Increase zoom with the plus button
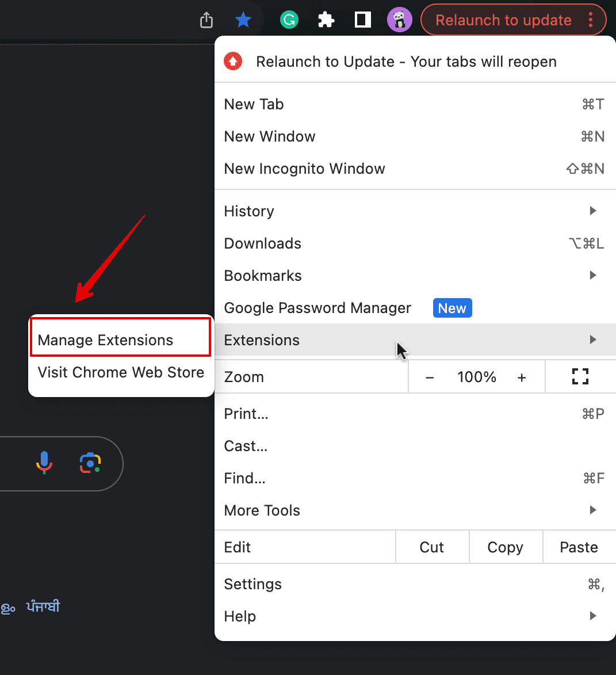 [522, 377]
